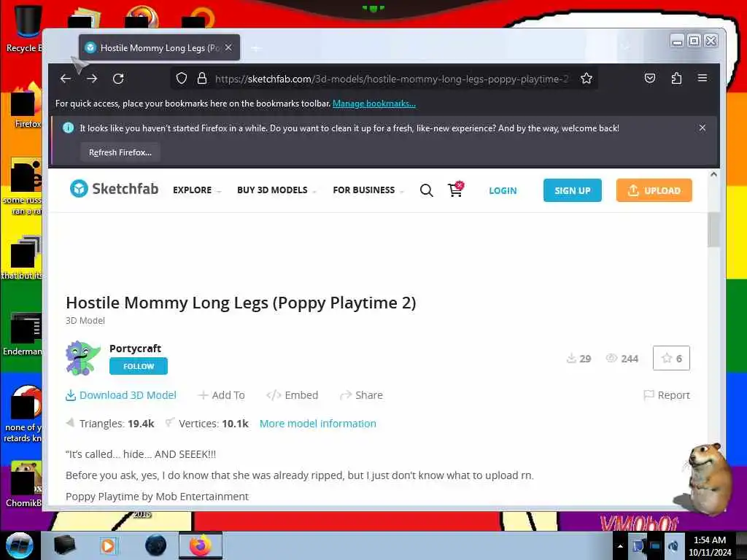This screenshot has width=747, height=560.
Task: Click the LOGIN link
Action: (503, 190)
